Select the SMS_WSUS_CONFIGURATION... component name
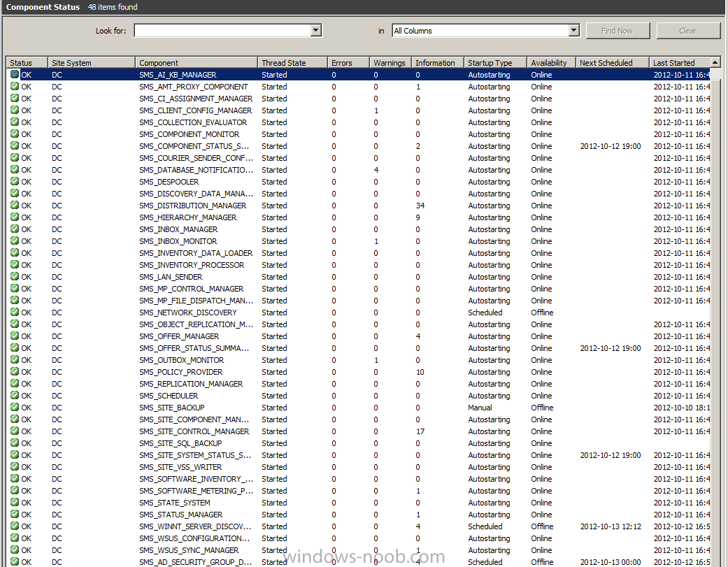This screenshot has height=567, width=728. pyautogui.click(x=194, y=538)
